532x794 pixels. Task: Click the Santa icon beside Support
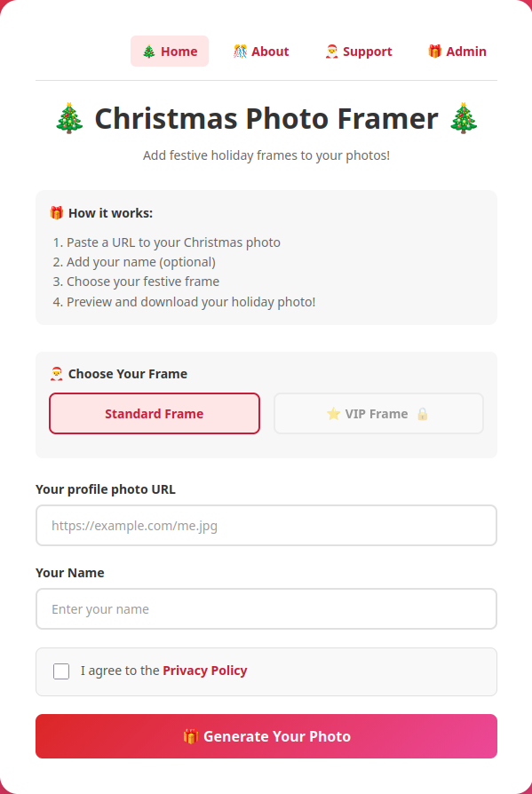click(331, 52)
